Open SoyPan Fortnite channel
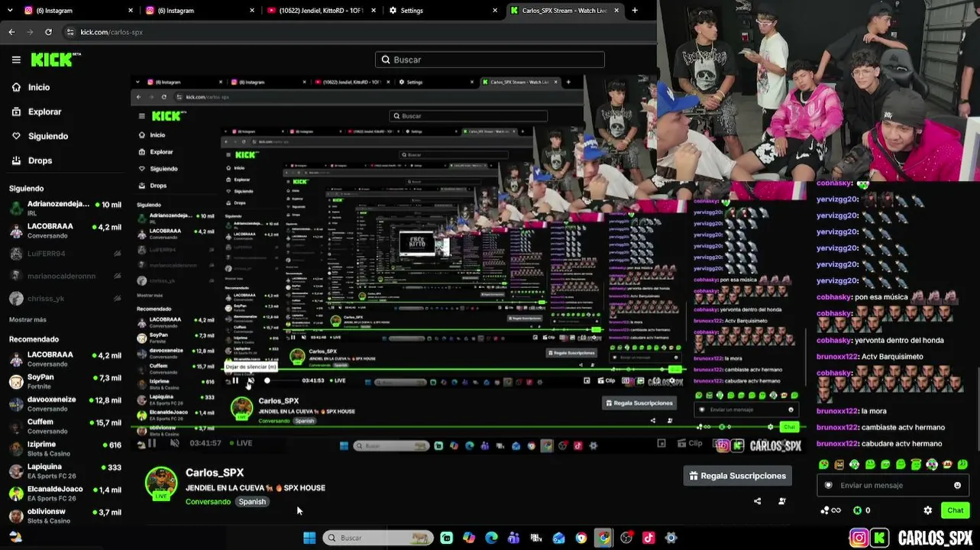Image resolution: width=980 pixels, height=550 pixels. point(65,381)
